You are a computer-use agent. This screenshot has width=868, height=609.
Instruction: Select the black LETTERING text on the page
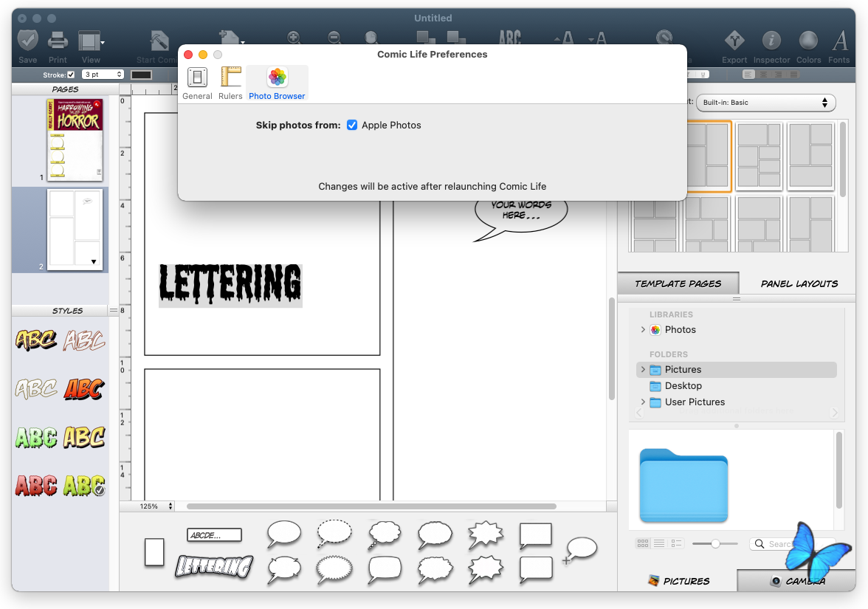pyautogui.click(x=230, y=285)
